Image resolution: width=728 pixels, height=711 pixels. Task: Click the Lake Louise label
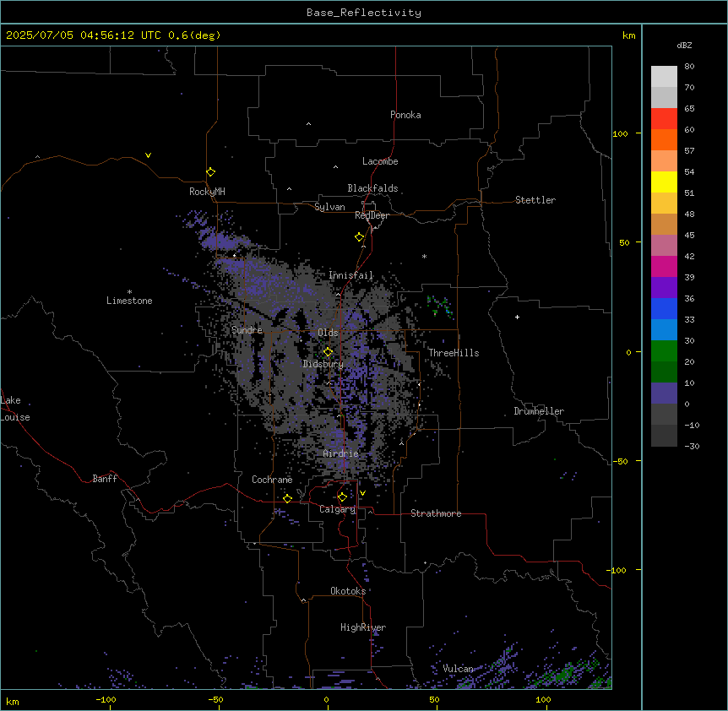[x=15, y=409]
